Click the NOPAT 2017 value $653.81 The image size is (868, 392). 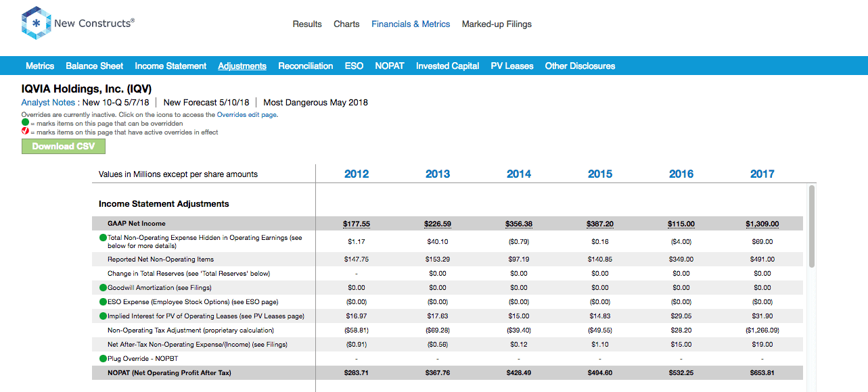[762, 372]
